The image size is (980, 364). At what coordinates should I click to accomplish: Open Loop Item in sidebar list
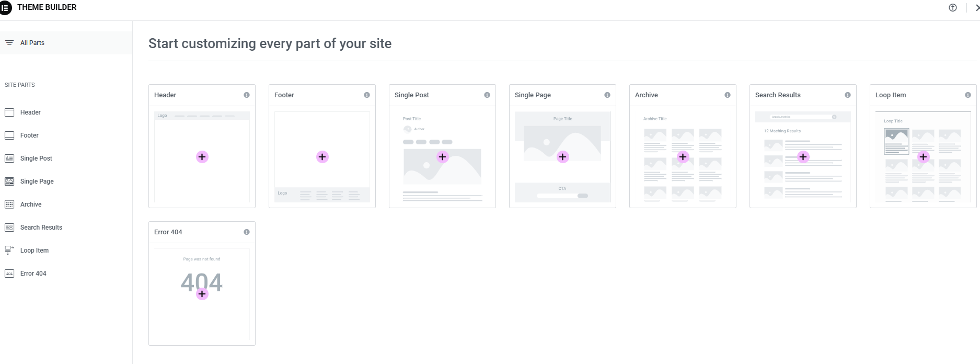click(x=34, y=251)
